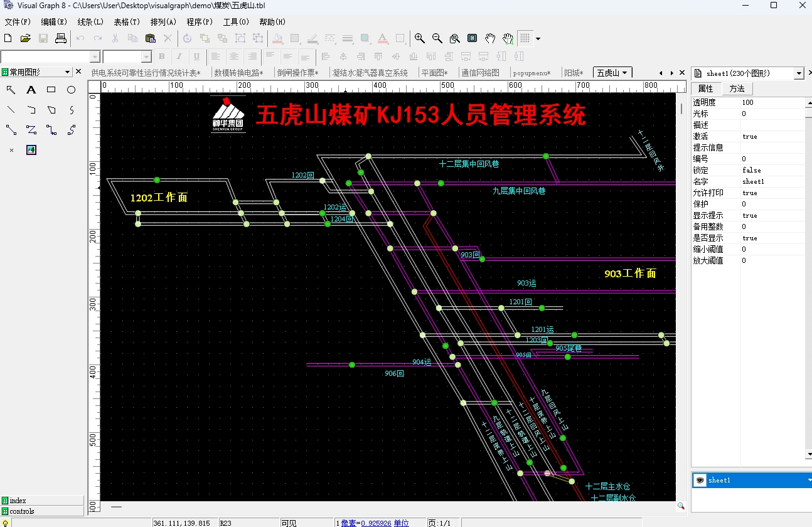Select the picture image tool

click(x=31, y=150)
